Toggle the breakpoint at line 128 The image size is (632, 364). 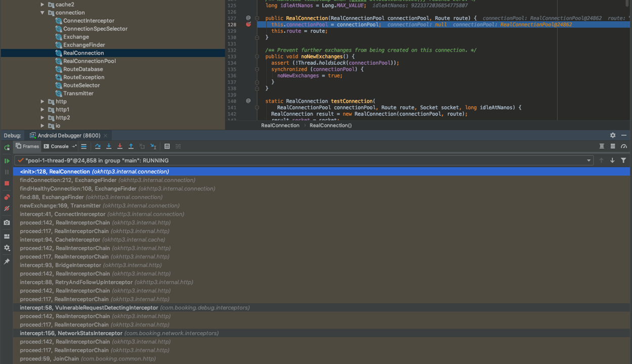coord(248,24)
